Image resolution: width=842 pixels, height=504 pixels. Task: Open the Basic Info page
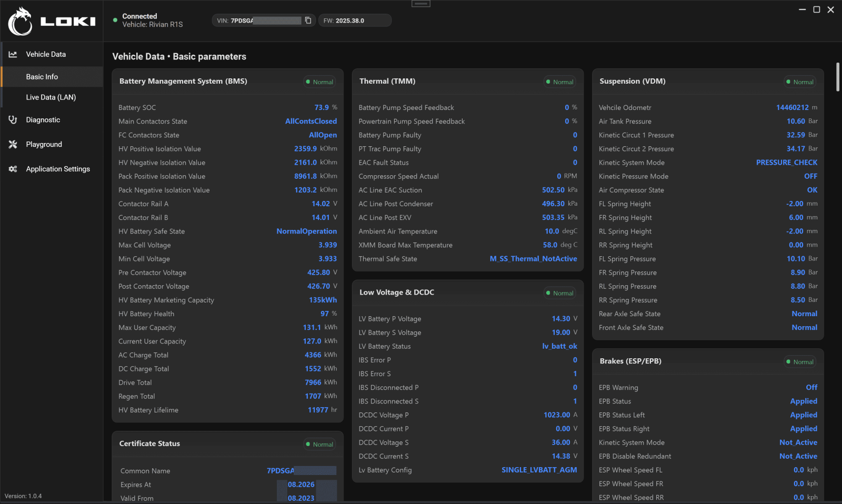(x=42, y=77)
